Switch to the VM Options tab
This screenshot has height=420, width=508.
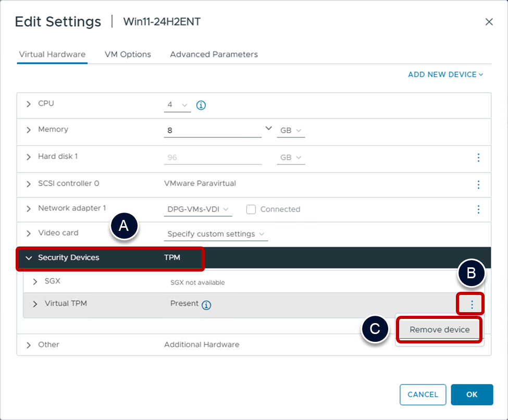click(128, 54)
